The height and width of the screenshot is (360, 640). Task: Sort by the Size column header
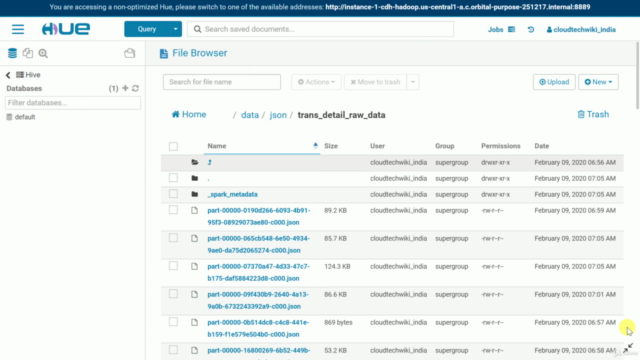click(331, 146)
